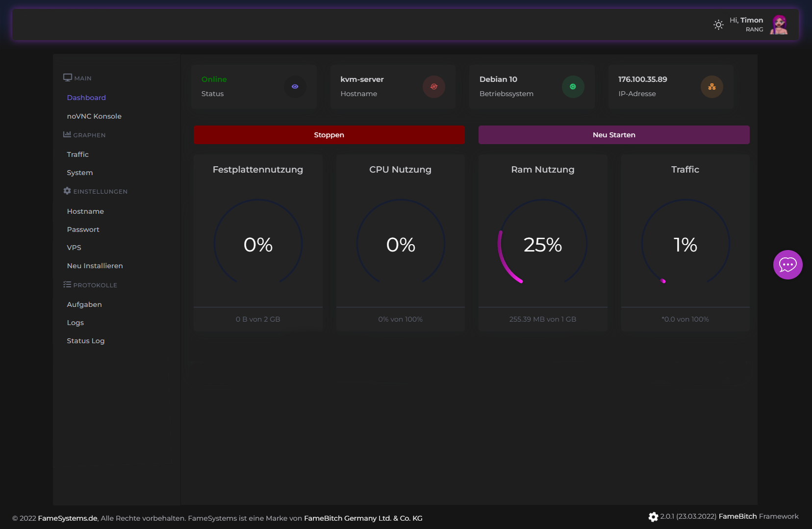Click the orange network IP-Adresse icon

click(x=711, y=87)
